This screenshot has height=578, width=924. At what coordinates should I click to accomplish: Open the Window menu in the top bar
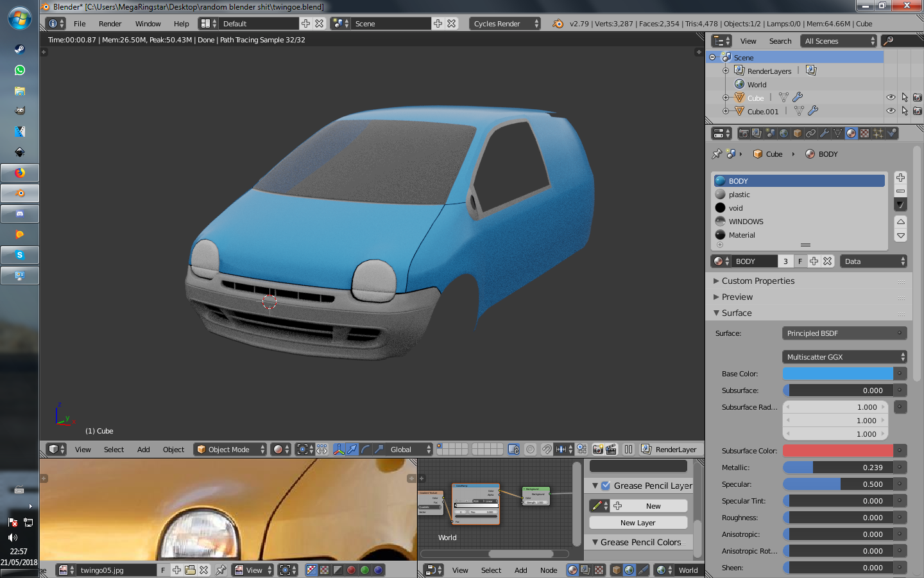[x=148, y=24]
